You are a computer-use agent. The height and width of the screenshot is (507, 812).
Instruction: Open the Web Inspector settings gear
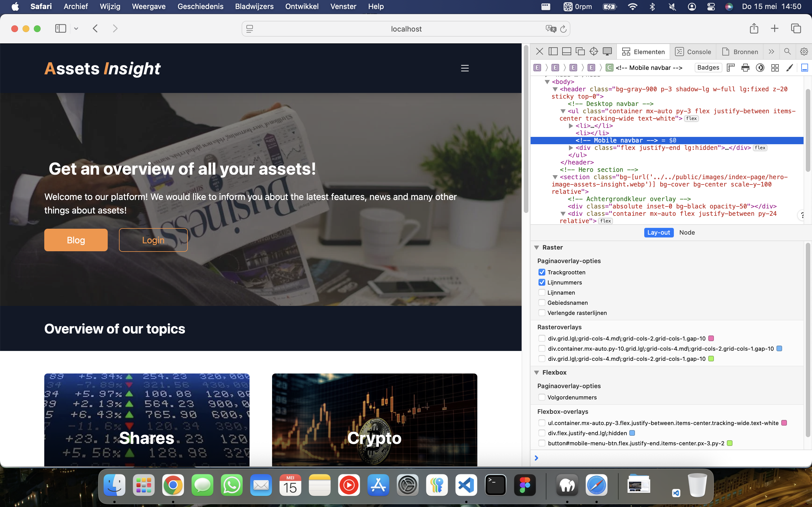804,52
